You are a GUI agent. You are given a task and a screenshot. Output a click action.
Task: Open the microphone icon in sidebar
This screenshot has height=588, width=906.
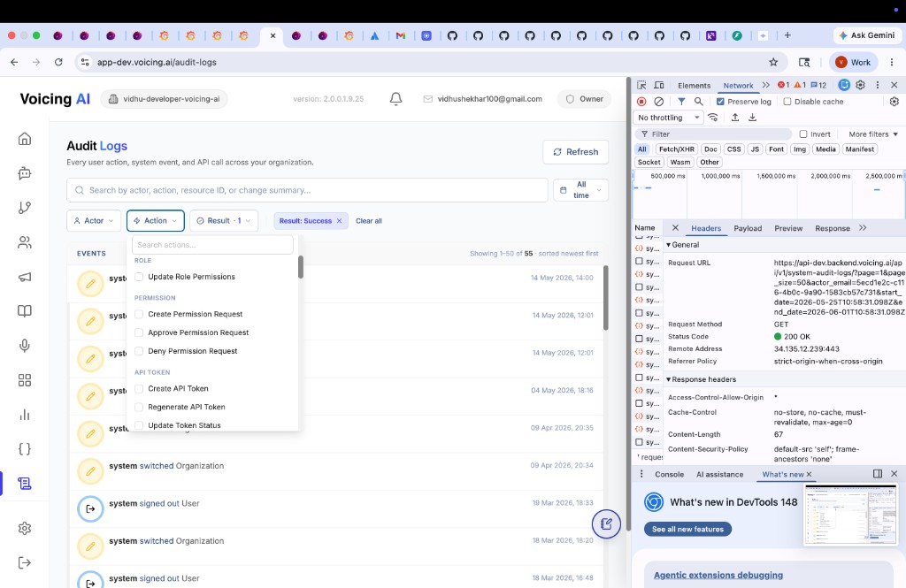[24, 346]
